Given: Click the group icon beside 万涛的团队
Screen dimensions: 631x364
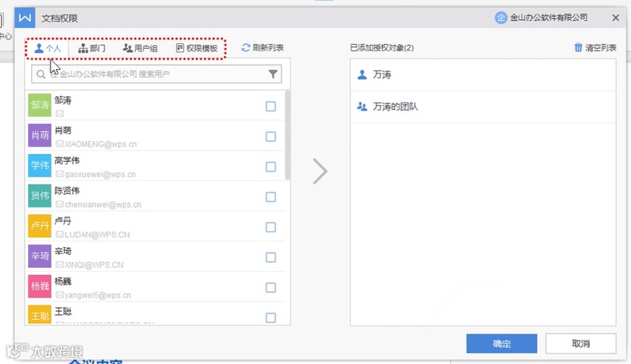Looking at the screenshot, I should click(362, 107).
